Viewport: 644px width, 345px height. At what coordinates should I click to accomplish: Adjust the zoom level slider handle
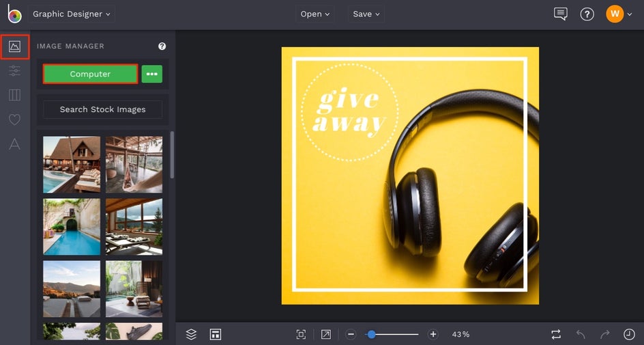[371, 334]
